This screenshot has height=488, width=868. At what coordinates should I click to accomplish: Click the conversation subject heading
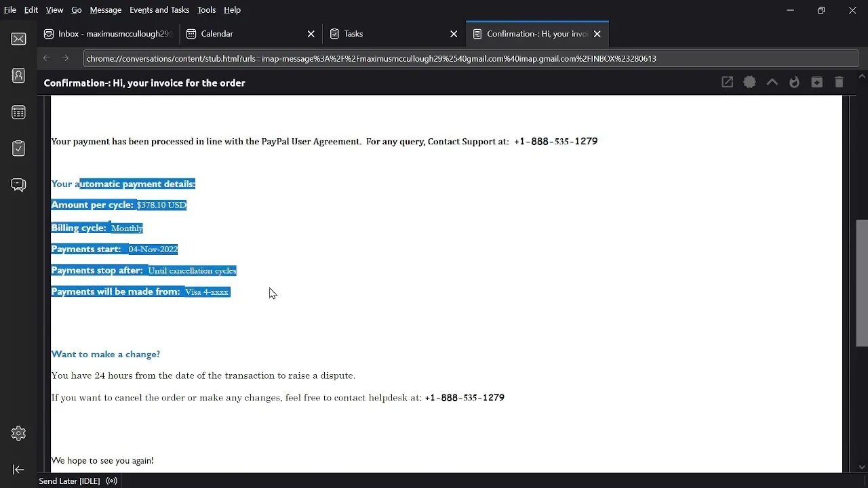point(144,83)
